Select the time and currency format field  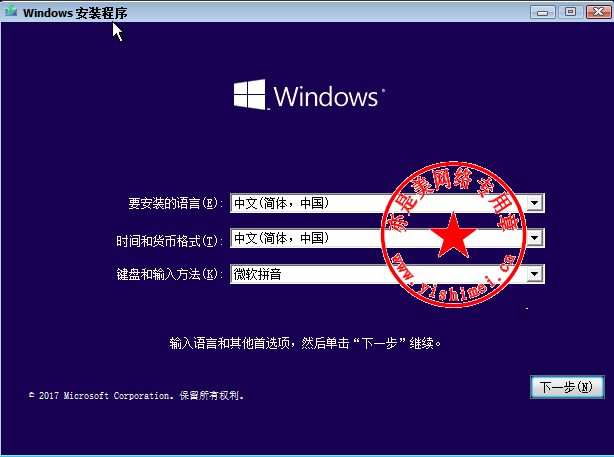coord(387,238)
